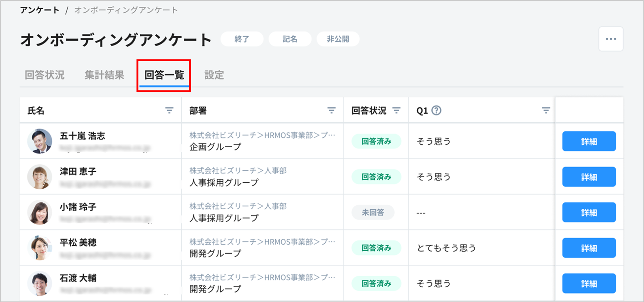Click 平松 美穂's avatar image

tap(40, 248)
